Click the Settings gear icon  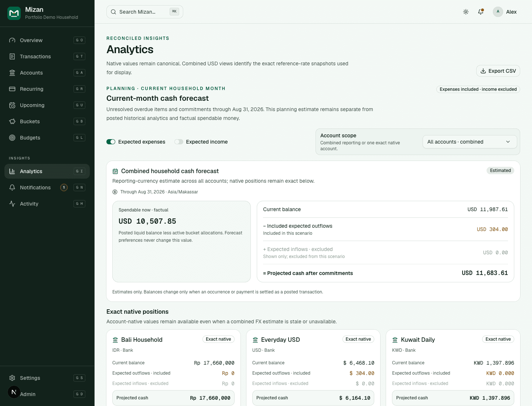click(12, 378)
